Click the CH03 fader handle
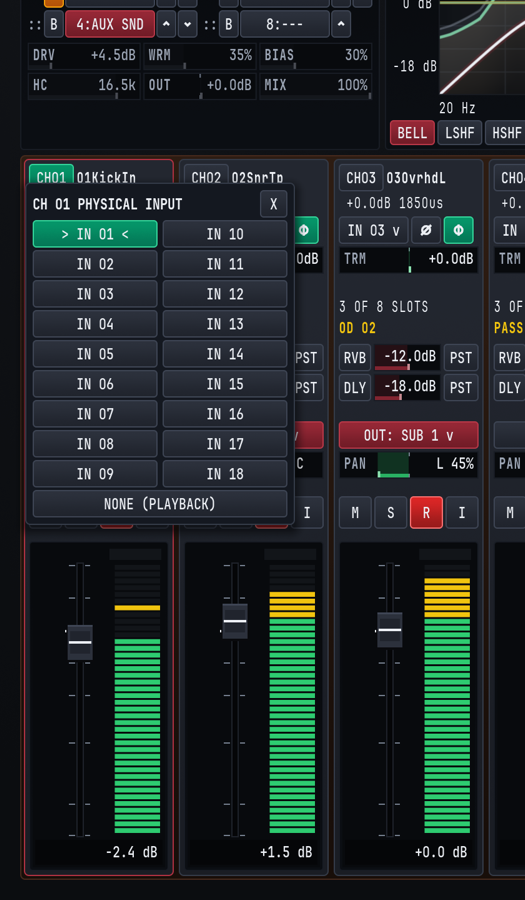 (390, 630)
